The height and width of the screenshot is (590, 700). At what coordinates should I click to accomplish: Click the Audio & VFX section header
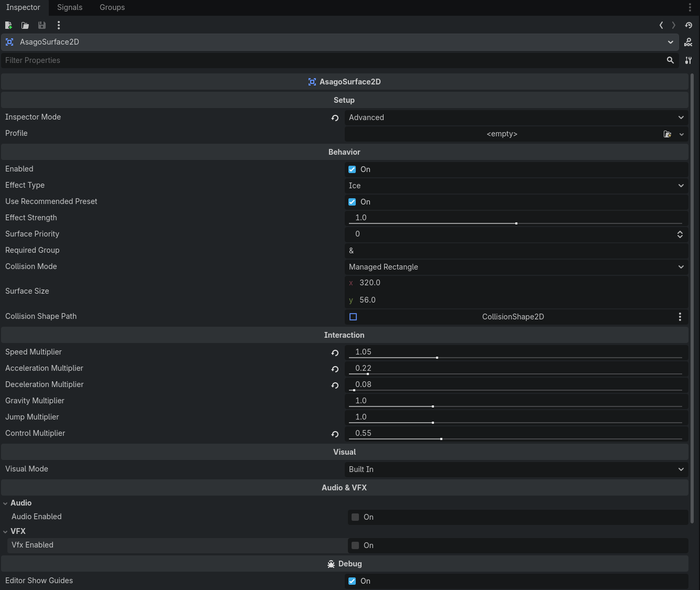coord(344,488)
